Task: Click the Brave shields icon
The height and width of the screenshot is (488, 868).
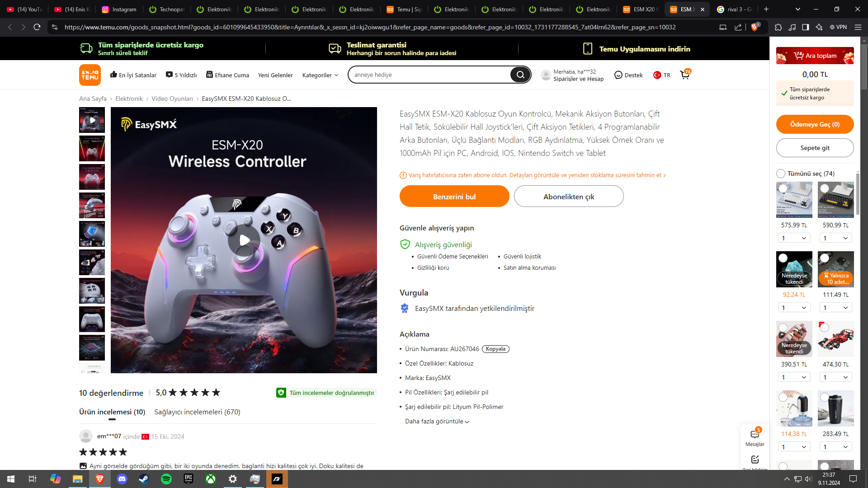Action: (x=755, y=27)
